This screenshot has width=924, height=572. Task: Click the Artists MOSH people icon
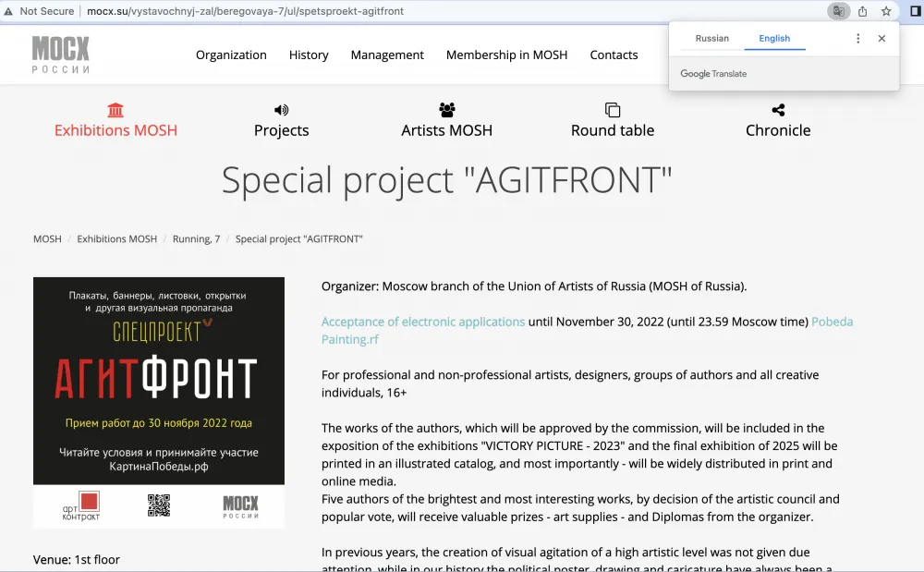point(447,110)
